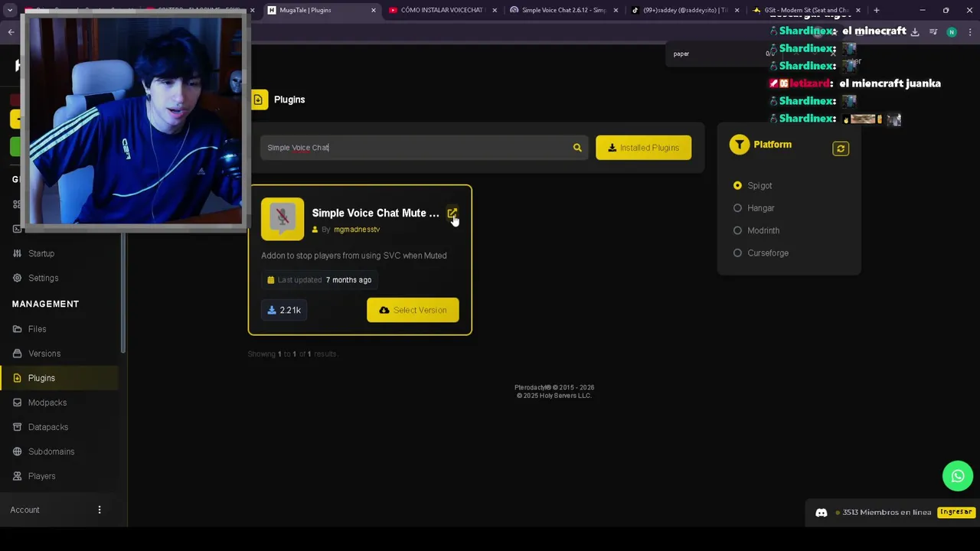The width and height of the screenshot is (980, 551).
Task: Click the Modpacks sidebar icon
Action: [x=18, y=403]
